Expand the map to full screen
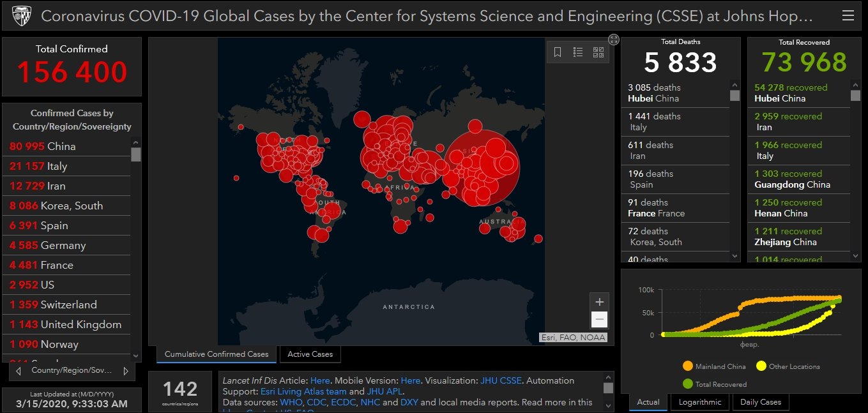868x413 pixels. pyautogui.click(x=614, y=40)
